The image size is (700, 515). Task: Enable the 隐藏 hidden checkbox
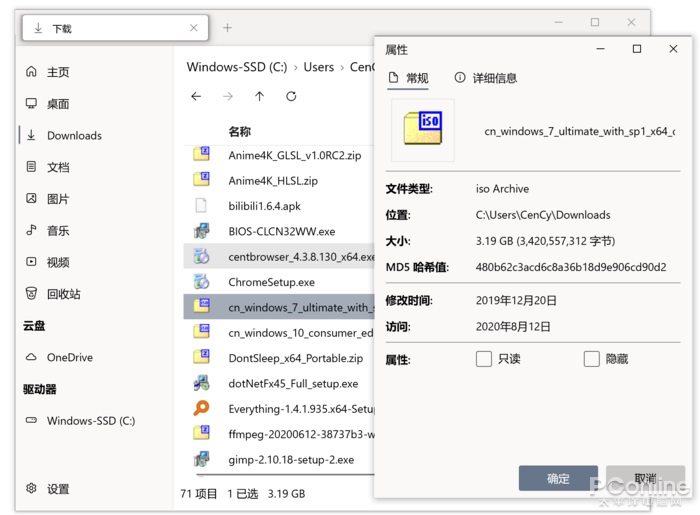click(x=592, y=358)
